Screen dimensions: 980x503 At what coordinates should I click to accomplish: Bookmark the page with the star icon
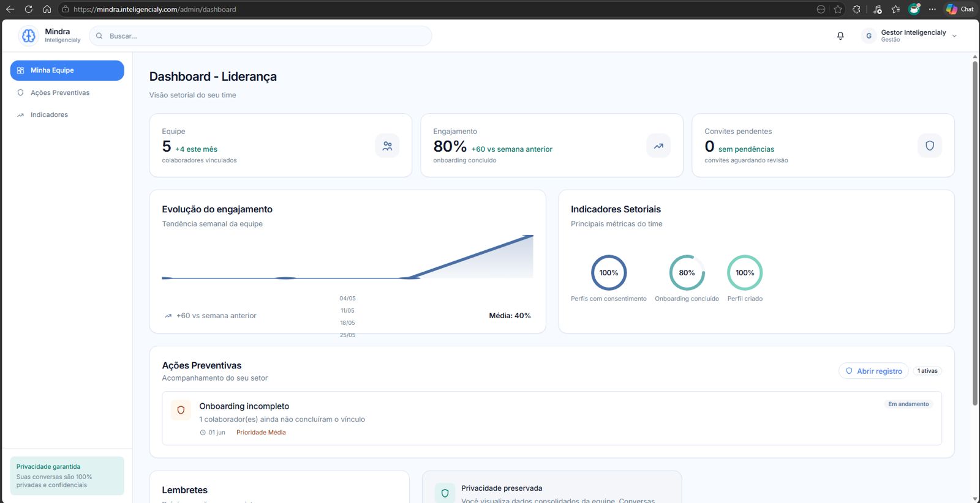[838, 9]
